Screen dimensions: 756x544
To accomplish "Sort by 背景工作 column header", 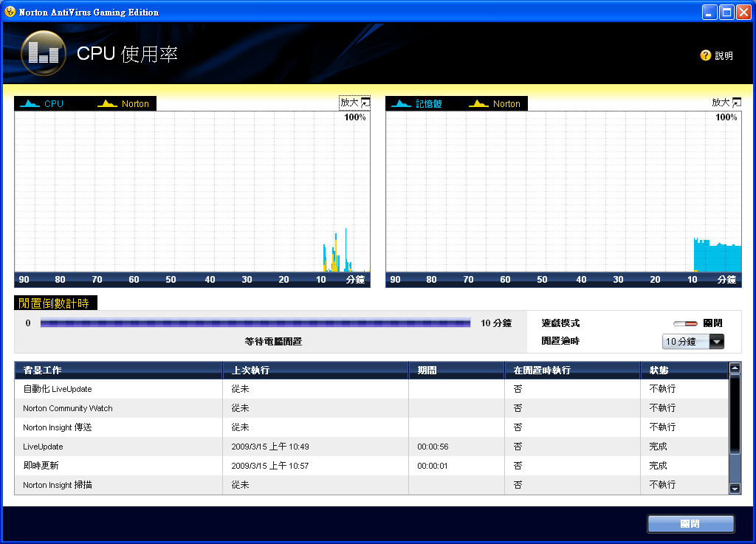I will click(x=119, y=370).
